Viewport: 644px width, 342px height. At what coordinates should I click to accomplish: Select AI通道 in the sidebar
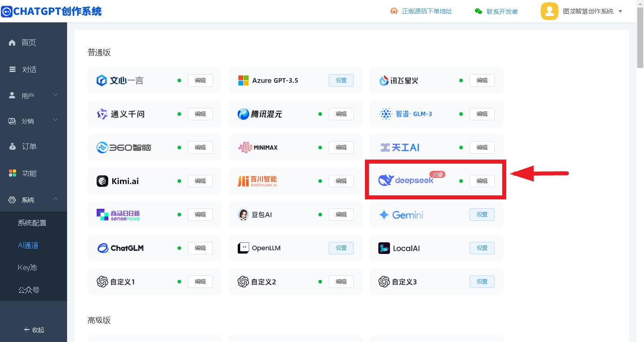pyautogui.click(x=28, y=245)
